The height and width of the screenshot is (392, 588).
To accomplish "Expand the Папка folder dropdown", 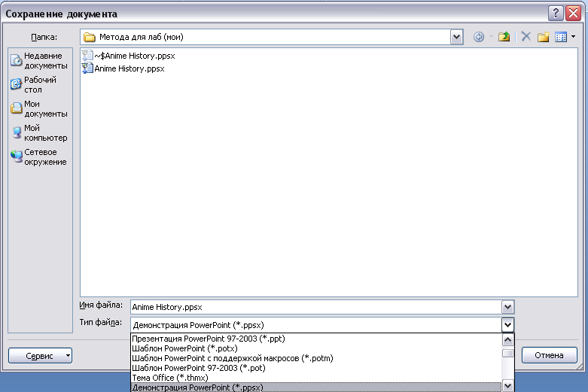I will (456, 37).
